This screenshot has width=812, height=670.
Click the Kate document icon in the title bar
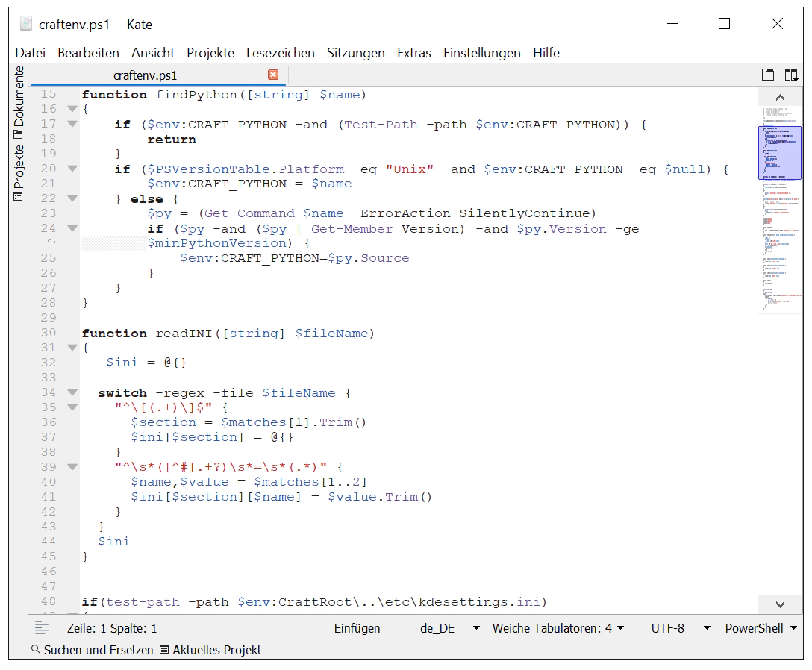(x=26, y=24)
